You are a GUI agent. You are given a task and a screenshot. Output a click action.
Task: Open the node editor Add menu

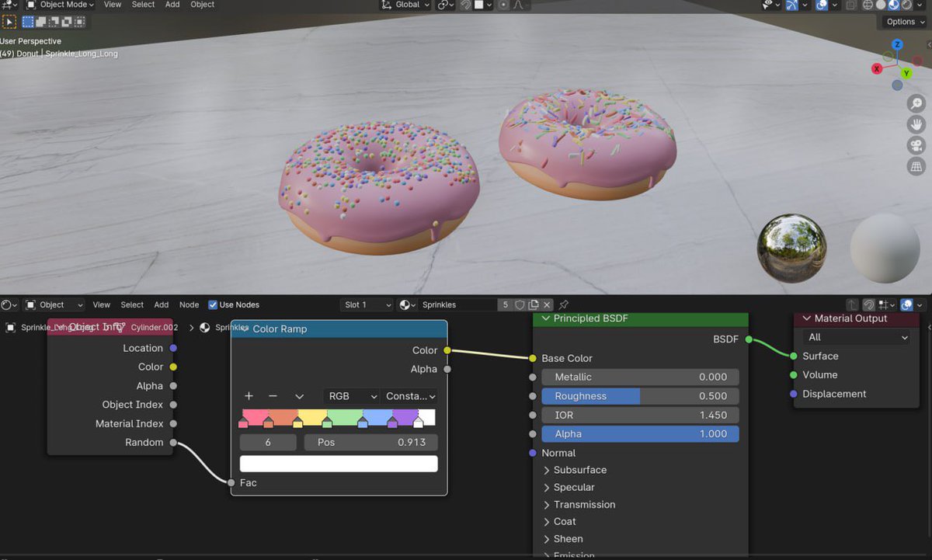click(x=161, y=304)
